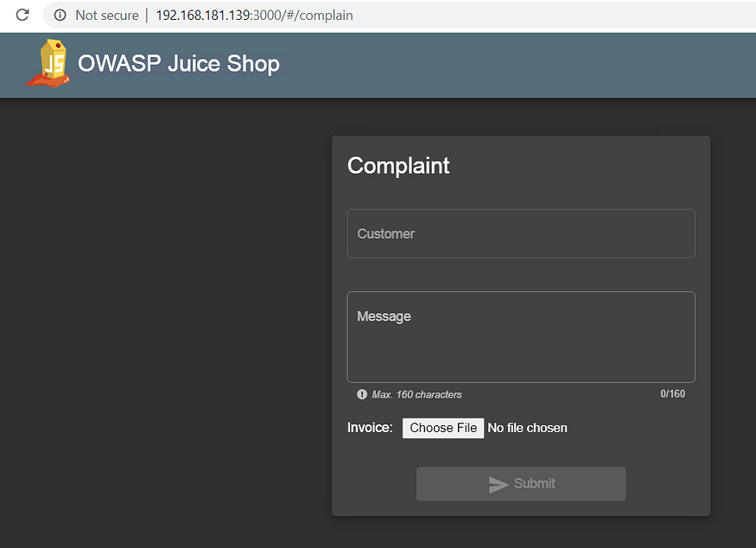Click the No file chosen text
This screenshot has height=548, width=756.
(x=527, y=428)
